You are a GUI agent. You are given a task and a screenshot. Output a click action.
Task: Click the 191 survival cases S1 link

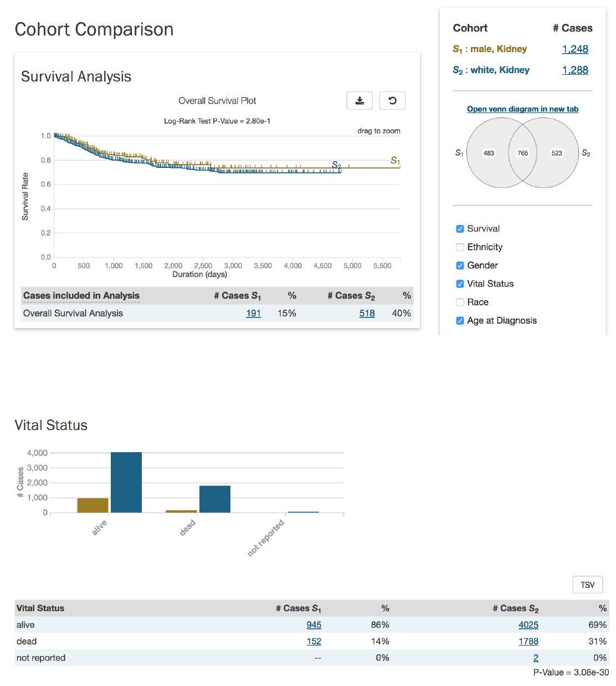pos(253,314)
